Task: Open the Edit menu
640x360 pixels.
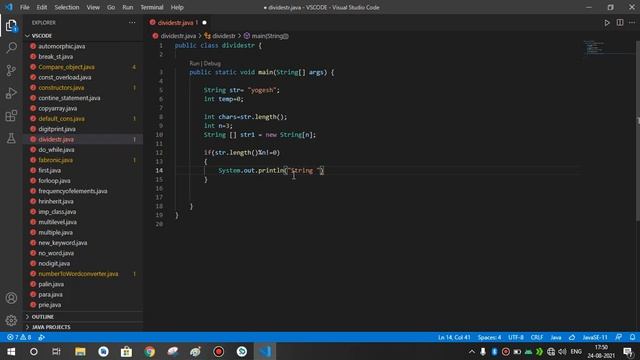Action: click(x=42, y=7)
